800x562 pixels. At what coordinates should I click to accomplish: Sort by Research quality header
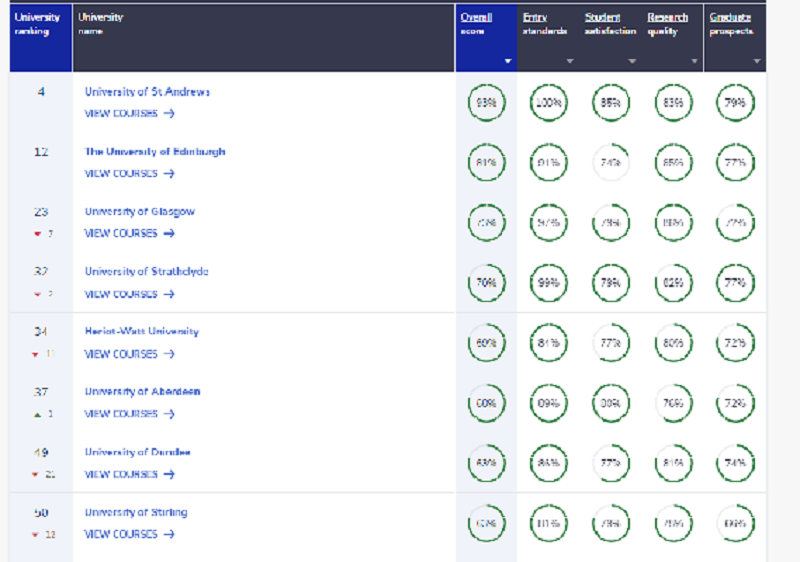tap(667, 23)
